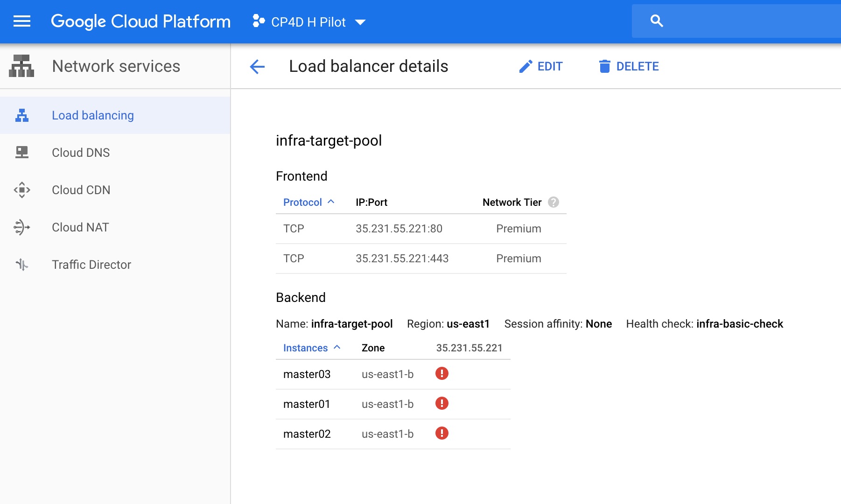Focus the top search input field
The width and height of the screenshot is (841, 504).
736,21
